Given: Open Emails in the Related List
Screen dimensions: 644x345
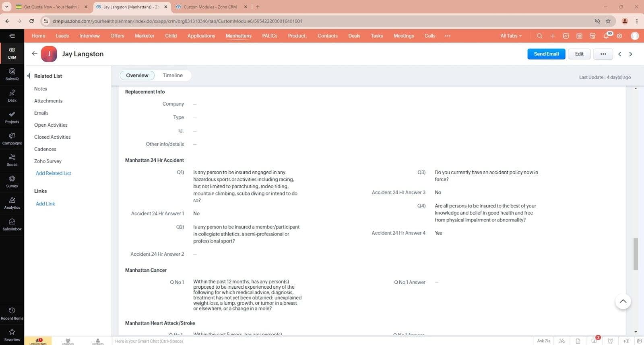Looking at the screenshot, I should [x=41, y=113].
